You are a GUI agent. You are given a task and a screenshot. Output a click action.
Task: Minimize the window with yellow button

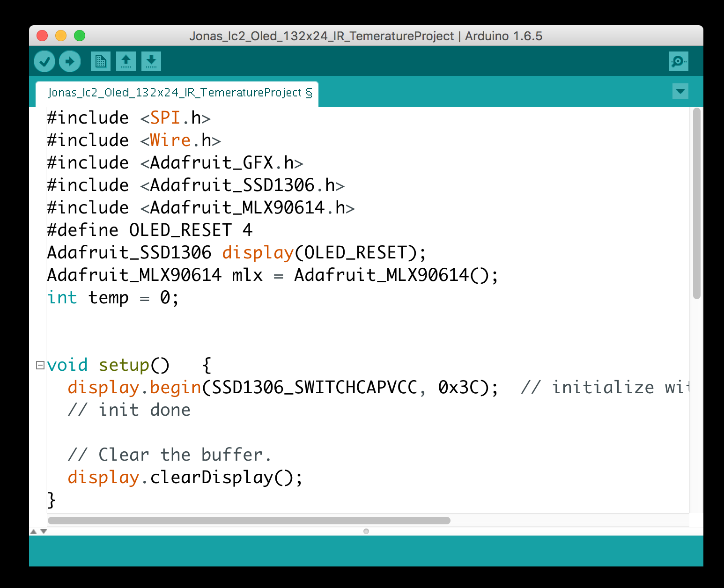[x=61, y=36]
